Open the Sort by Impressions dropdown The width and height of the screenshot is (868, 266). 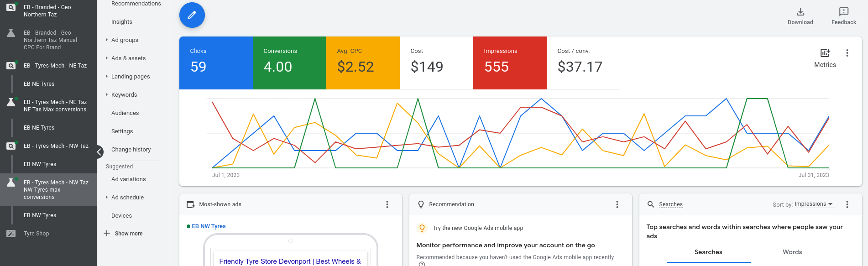(813, 204)
